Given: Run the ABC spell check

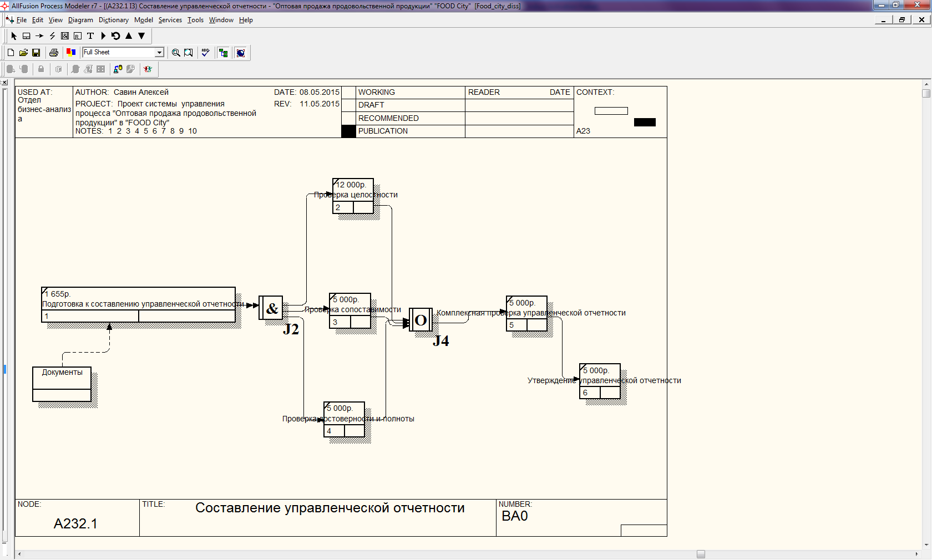Looking at the screenshot, I should pyautogui.click(x=205, y=53).
